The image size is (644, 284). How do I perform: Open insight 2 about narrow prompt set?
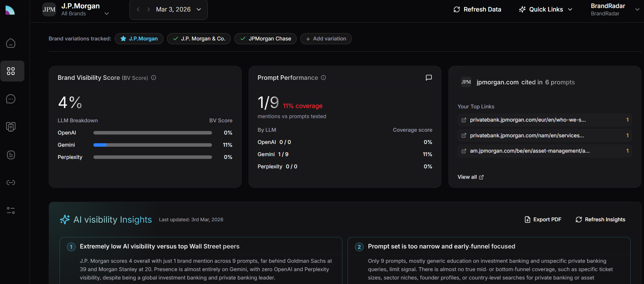[x=489, y=261]
